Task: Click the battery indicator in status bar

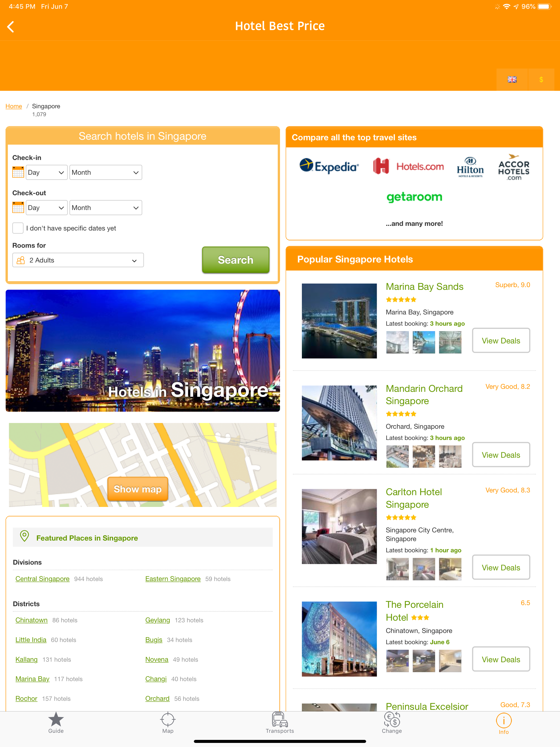Action: click(x=544, y=6)
